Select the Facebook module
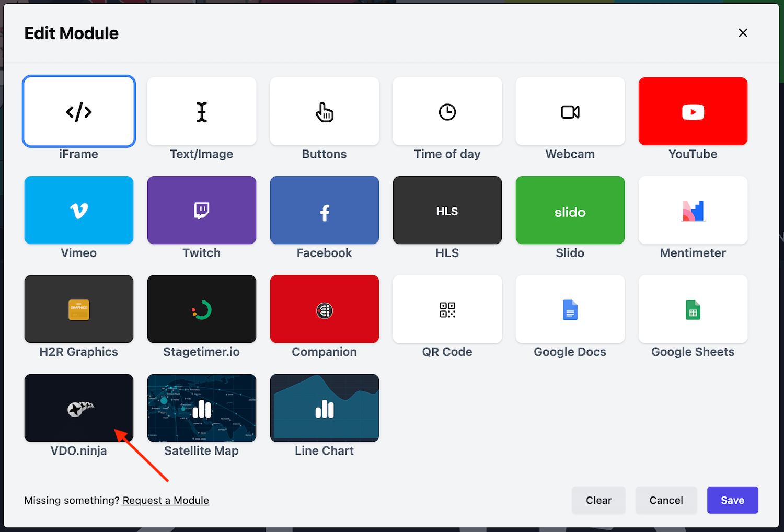 pos(324,210)
